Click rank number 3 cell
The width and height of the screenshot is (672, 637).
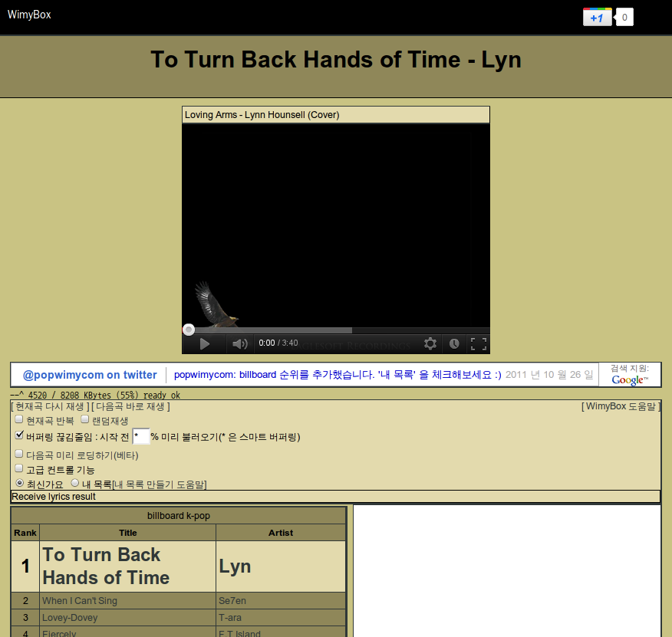point(25,618)
